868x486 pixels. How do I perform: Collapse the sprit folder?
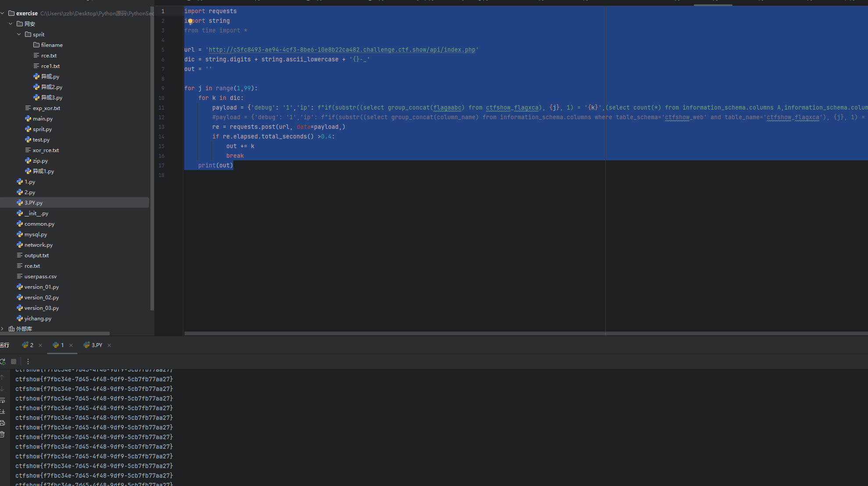(19, 34)
